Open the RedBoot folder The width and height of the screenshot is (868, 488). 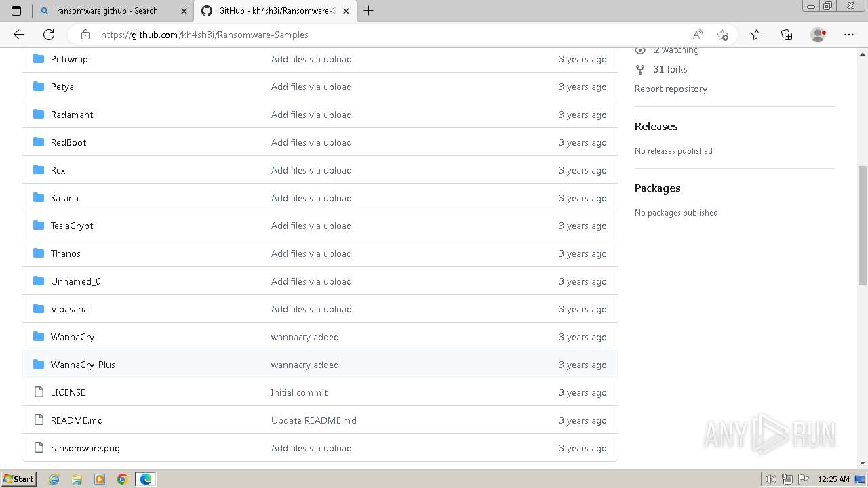(x=68, y=142)
